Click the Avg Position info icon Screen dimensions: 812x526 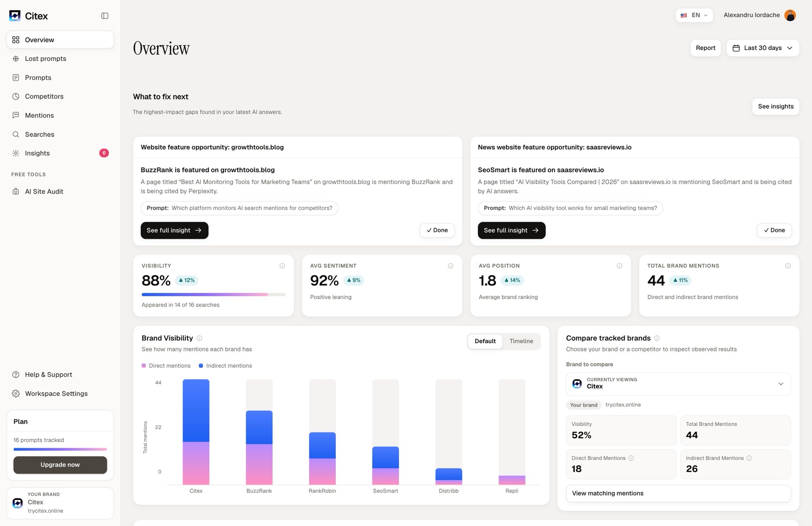click(x=619, y=266)
